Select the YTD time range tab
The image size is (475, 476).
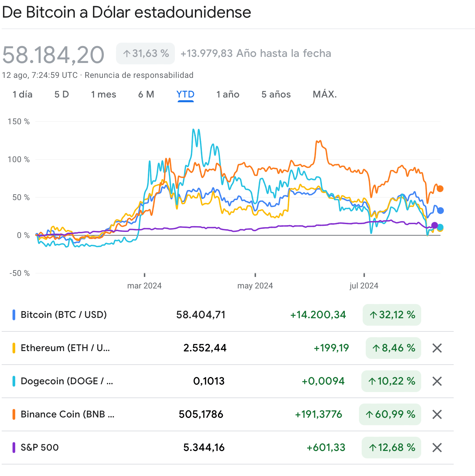[x=185, y=94]
